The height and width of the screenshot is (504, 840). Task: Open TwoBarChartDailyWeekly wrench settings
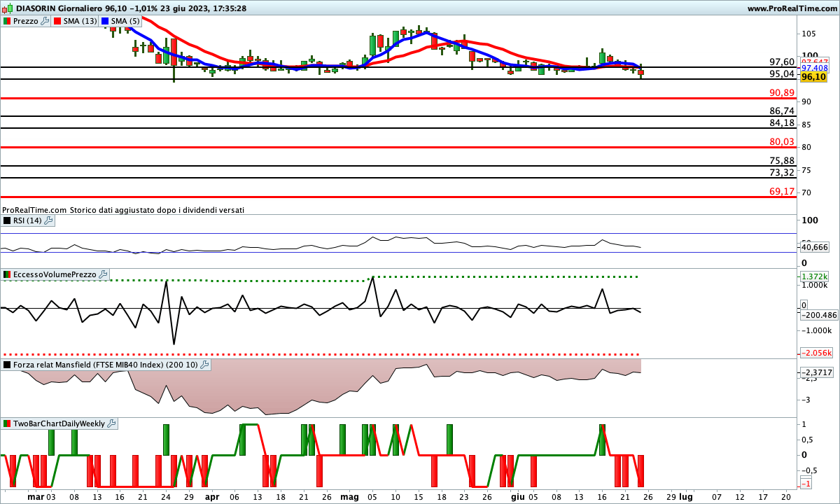(112, 423)
